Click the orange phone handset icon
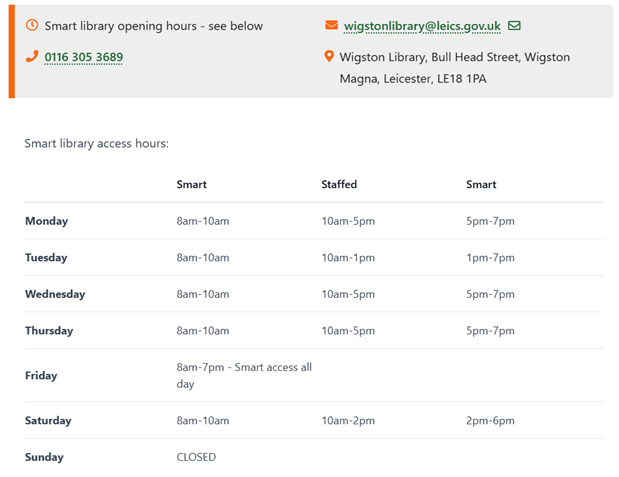 32,57
